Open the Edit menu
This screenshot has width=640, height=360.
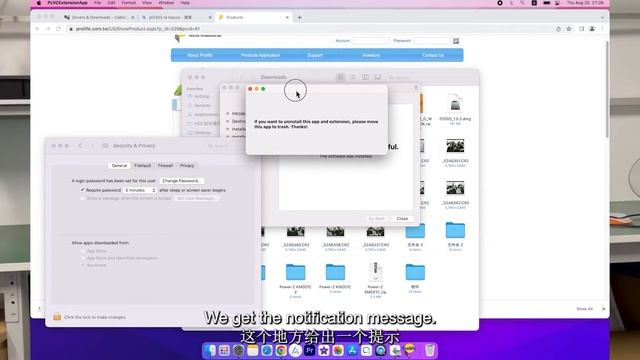[111, 3]
